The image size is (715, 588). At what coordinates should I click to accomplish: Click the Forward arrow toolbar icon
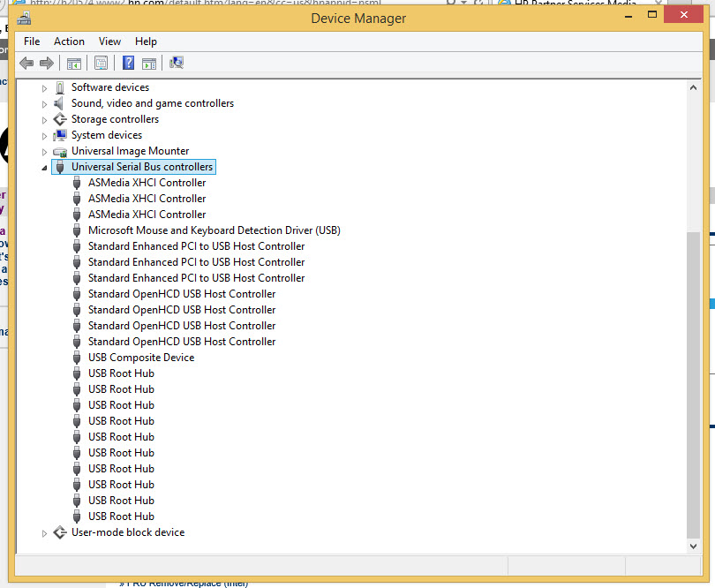click(46, 63)
